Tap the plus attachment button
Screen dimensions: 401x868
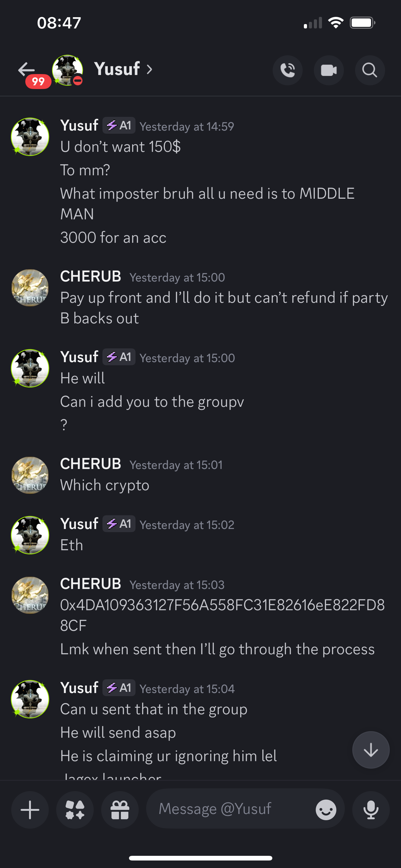[x=30, y=810]
